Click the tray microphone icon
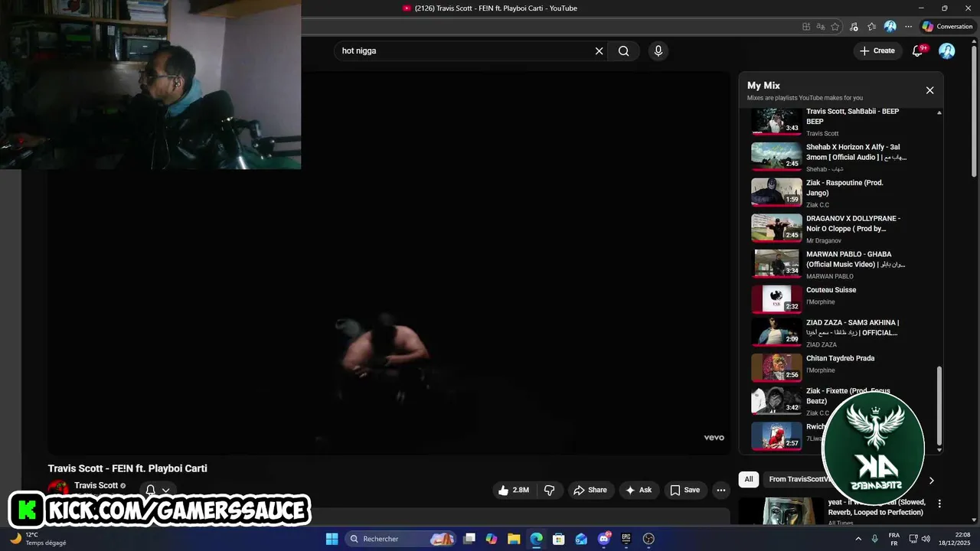The width and height of the screenshot is (980, 551). (874, 539)
